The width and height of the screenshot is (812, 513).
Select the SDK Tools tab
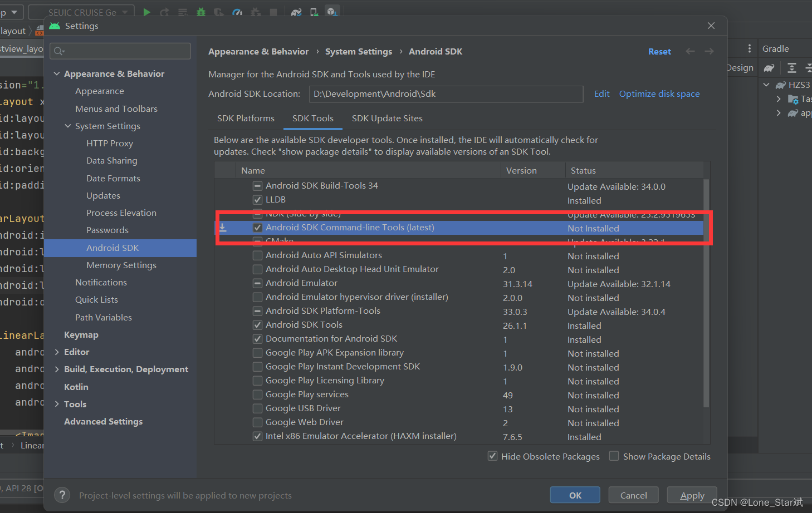313,119
